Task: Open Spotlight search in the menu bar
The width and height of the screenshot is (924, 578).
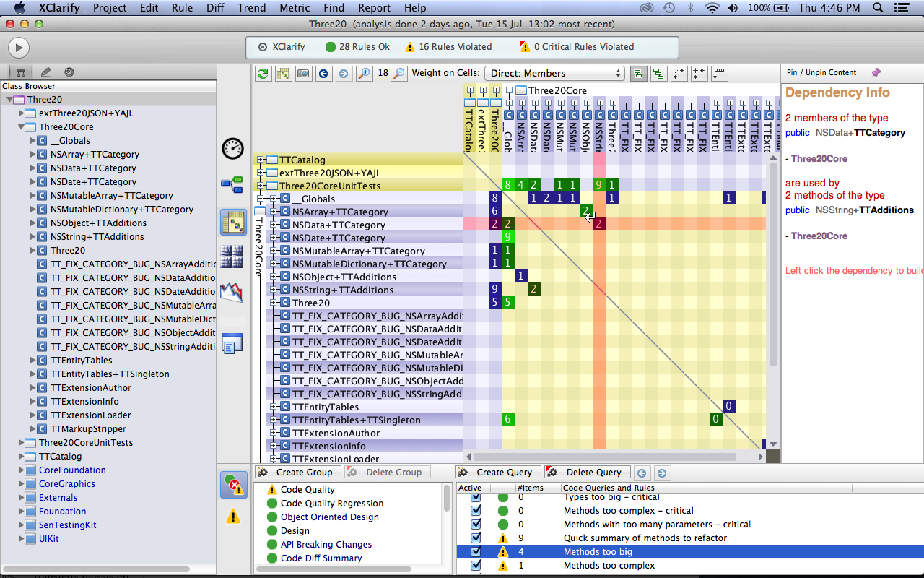Action: pos(879,8)
